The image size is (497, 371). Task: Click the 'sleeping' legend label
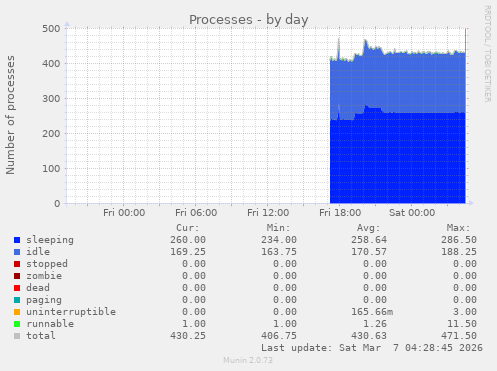point(50,240)
